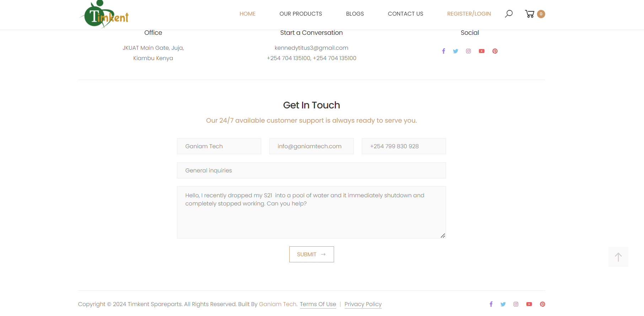644x316 pixels.
Task: Open the REGISTER/LOGIN menu item
Action: (x=469, y=14)
